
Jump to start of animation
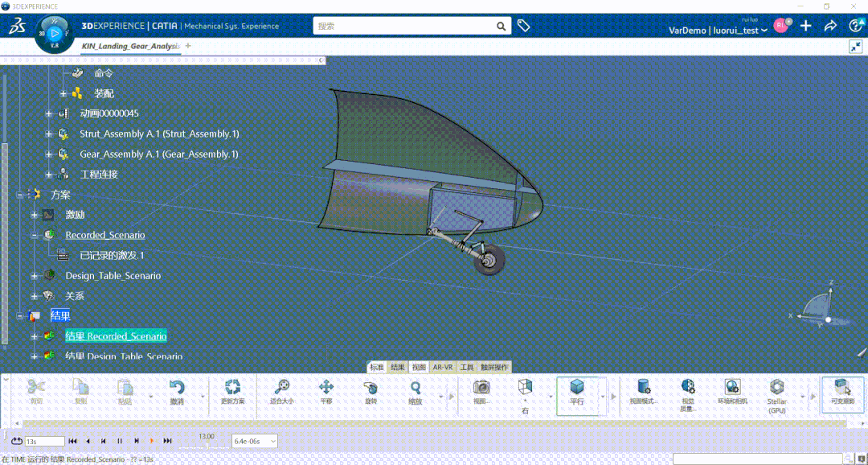tap(72, 441)
